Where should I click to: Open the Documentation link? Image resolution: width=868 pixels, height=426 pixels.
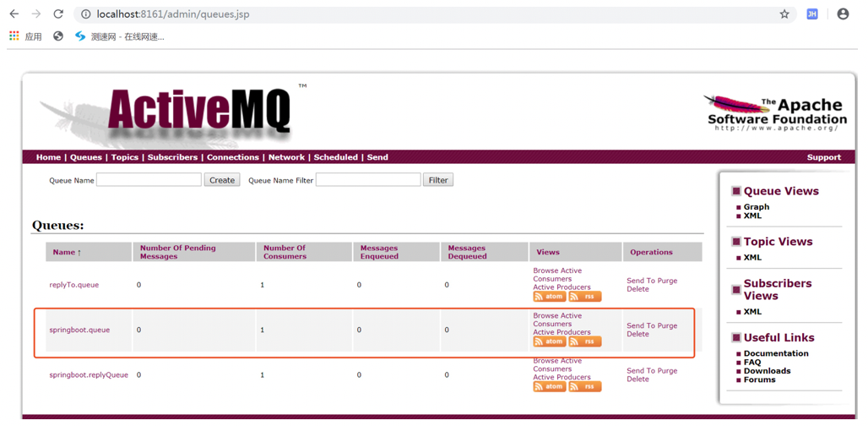pyautogui.click(x=776, y=353)
